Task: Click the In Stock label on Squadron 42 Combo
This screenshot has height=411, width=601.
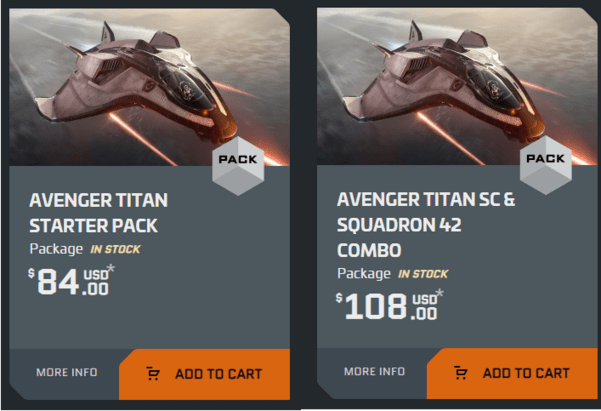Action: [x=425, y=273]
